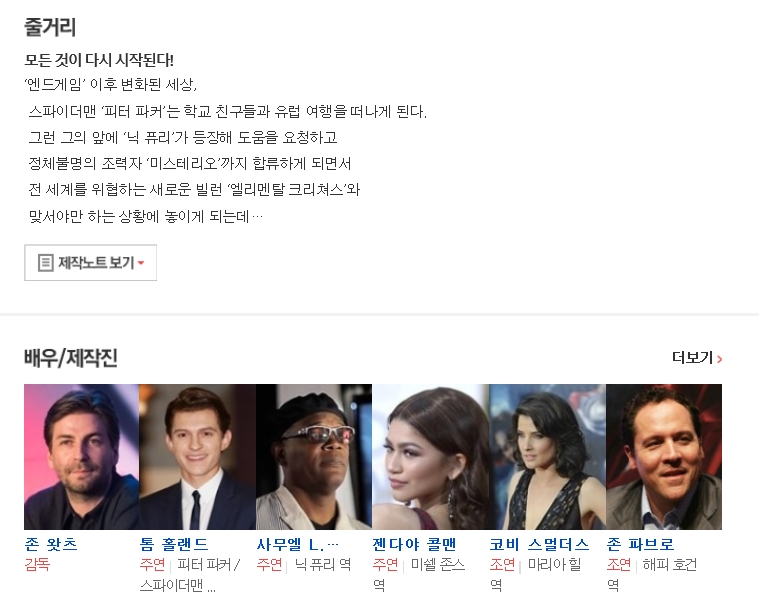Open the 코비 스멀더스 name link

tap(539, 544)
